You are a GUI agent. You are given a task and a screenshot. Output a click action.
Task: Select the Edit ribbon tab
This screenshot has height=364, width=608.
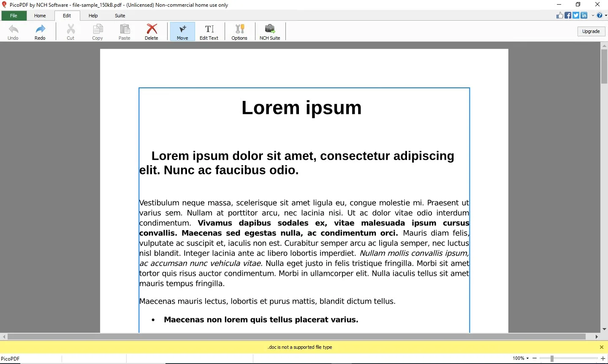tap(67, 16)
